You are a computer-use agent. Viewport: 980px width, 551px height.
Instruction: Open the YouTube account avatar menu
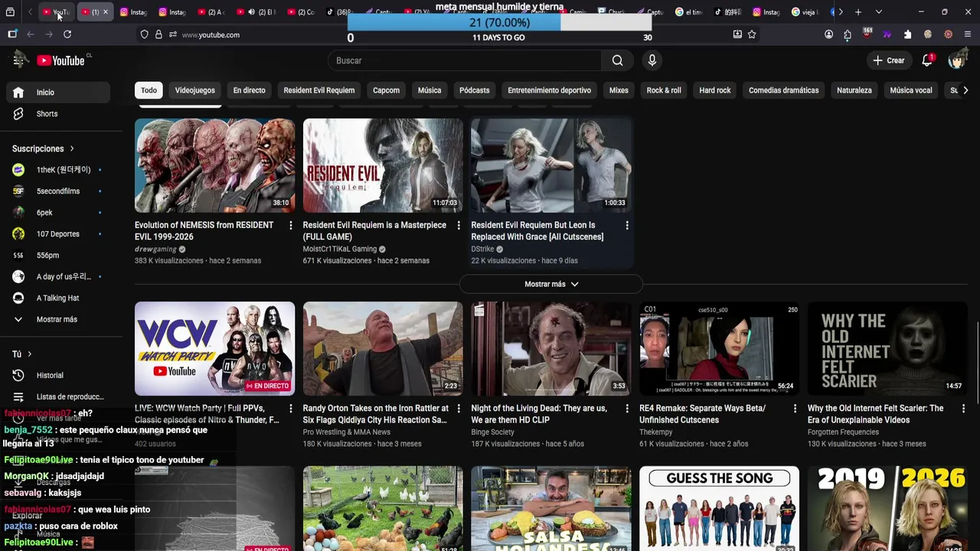pyautogui.click(x=956, y=60)
